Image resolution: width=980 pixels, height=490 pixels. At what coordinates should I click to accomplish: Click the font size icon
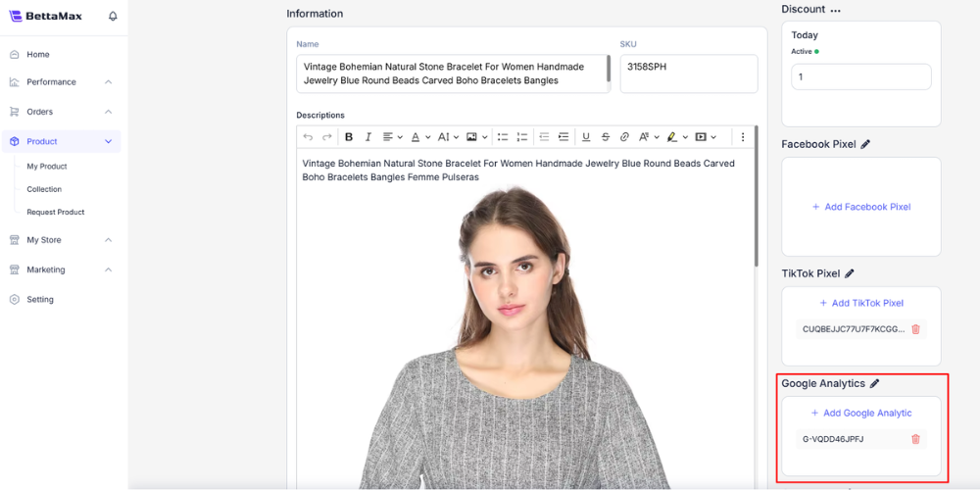443,137
